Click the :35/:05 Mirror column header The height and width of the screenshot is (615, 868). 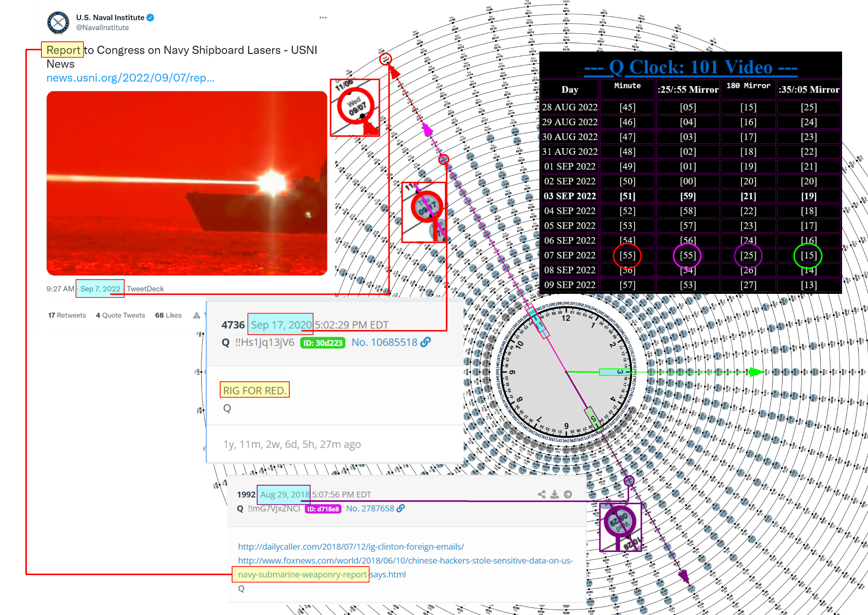pos(808,89)
